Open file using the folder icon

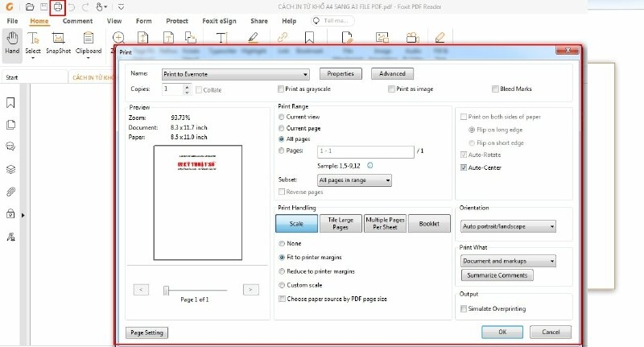(x=30, y=7)
